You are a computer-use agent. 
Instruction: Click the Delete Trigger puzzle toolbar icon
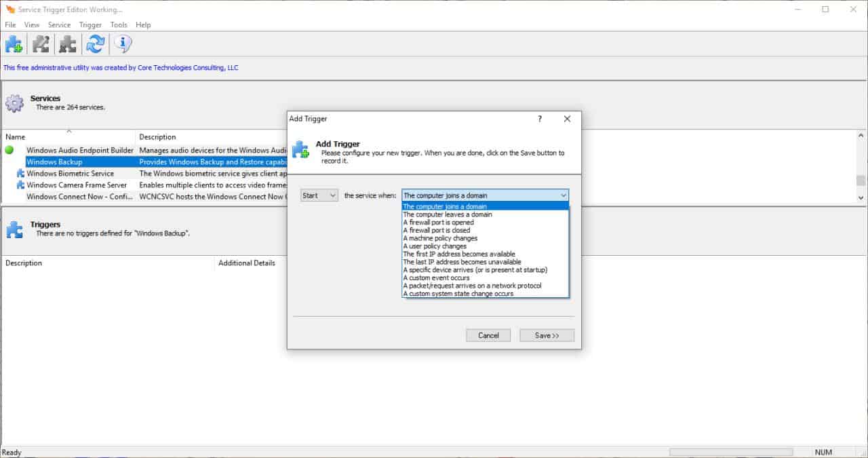[x=68, y=45]
